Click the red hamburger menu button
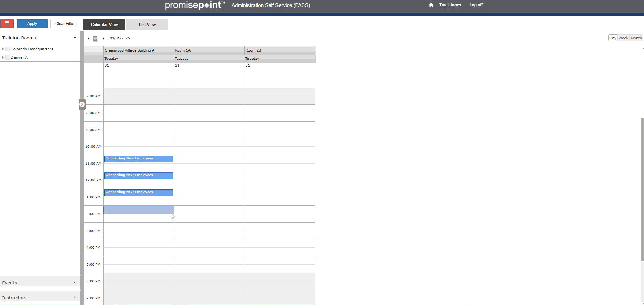This screenshot has width=644, height=305. [7, 24]
